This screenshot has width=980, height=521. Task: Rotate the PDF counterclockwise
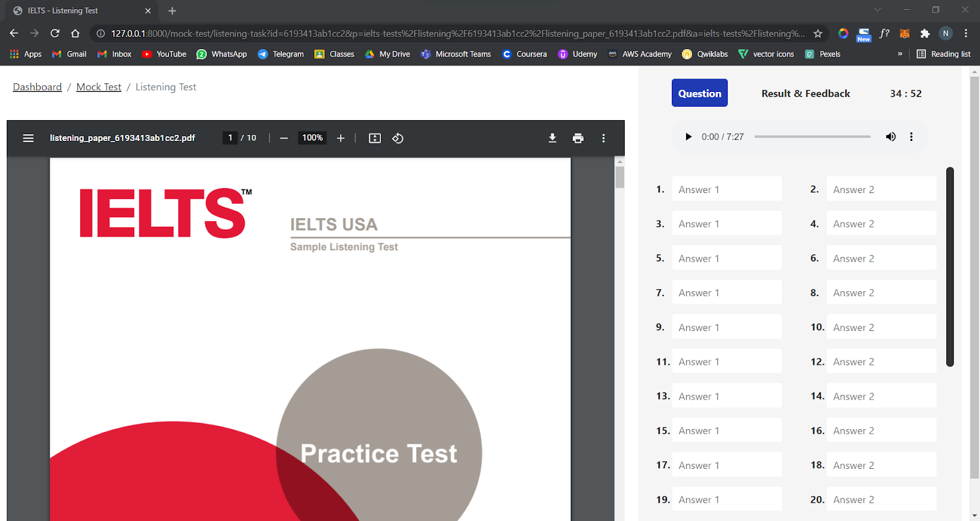coord(398,139)
